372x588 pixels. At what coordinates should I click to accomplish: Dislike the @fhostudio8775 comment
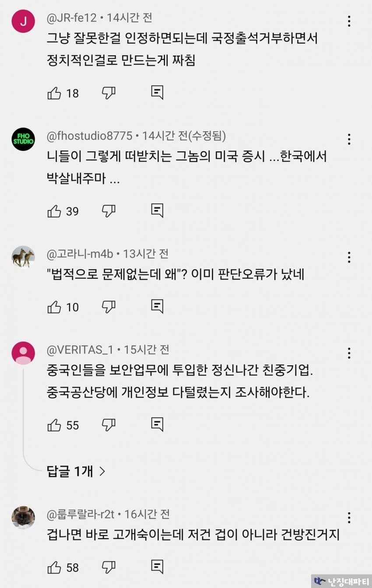[109, 211]
